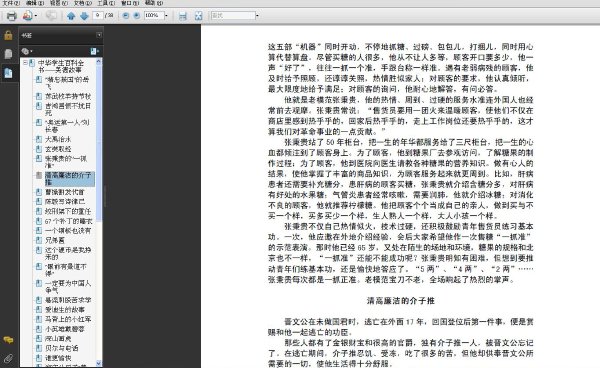
Task: Open bookmark 深山画虎
Action: pos(58,339)
